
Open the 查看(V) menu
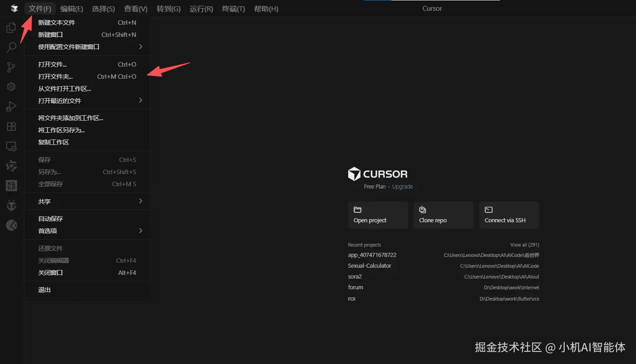(x=136, y=9)
